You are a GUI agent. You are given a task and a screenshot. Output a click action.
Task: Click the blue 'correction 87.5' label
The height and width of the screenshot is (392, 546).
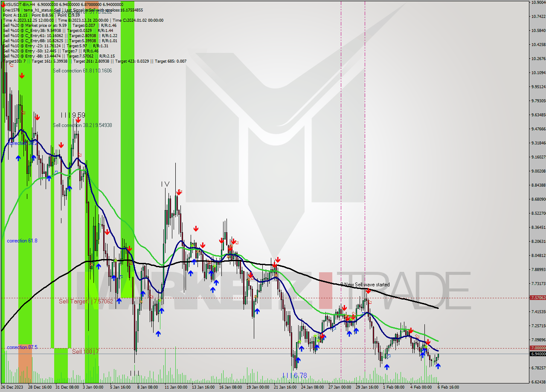22,347
